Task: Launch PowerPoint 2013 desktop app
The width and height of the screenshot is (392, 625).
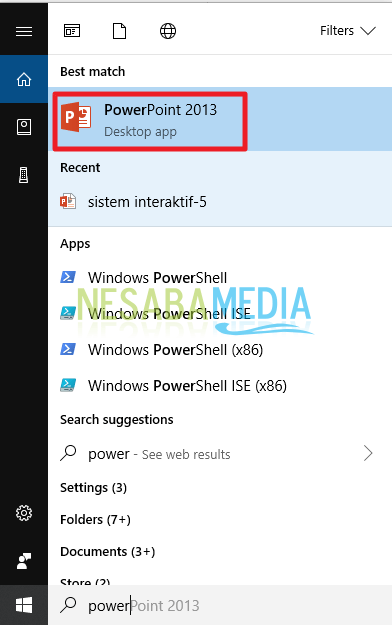Action: tap(220, 119)
